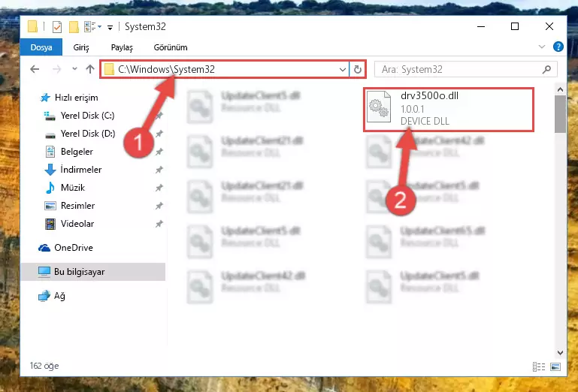
Task: Click the vertical scrollbar up arrow
Action: (560, 89)
